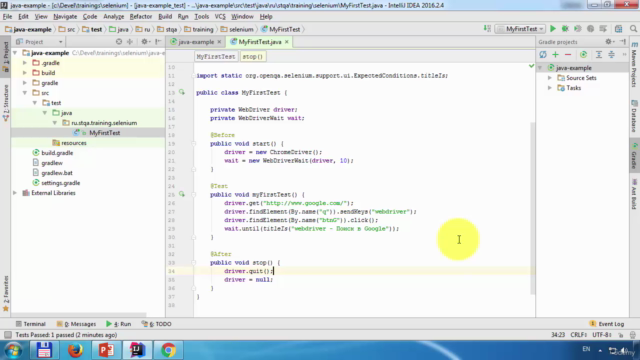Open 0: Messages tool window

(x=76, y=324)
